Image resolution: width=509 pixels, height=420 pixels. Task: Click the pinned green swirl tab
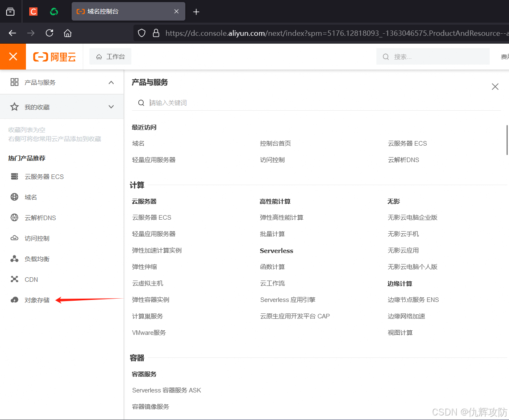[x=54, y=12]
